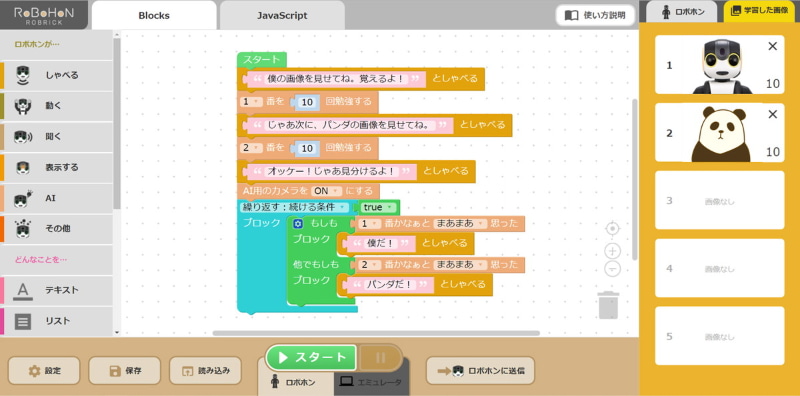This screenshot has height=396, width=800.
Task: Open the ロボホン panel tab
Action: pos(683,12)
